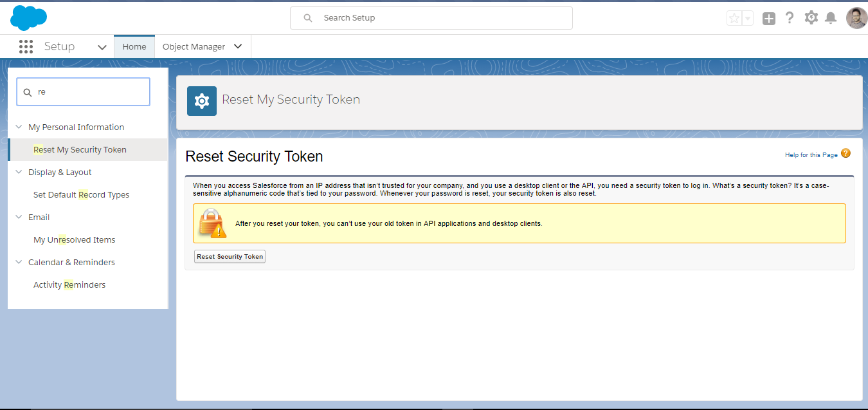Open the App Launcher grid icon

click(x=26, y=46)
